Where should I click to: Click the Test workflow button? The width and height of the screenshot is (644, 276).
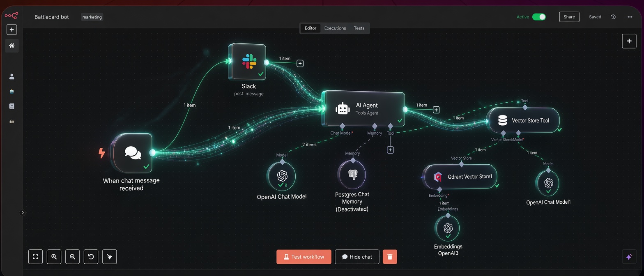click(304, 257)
